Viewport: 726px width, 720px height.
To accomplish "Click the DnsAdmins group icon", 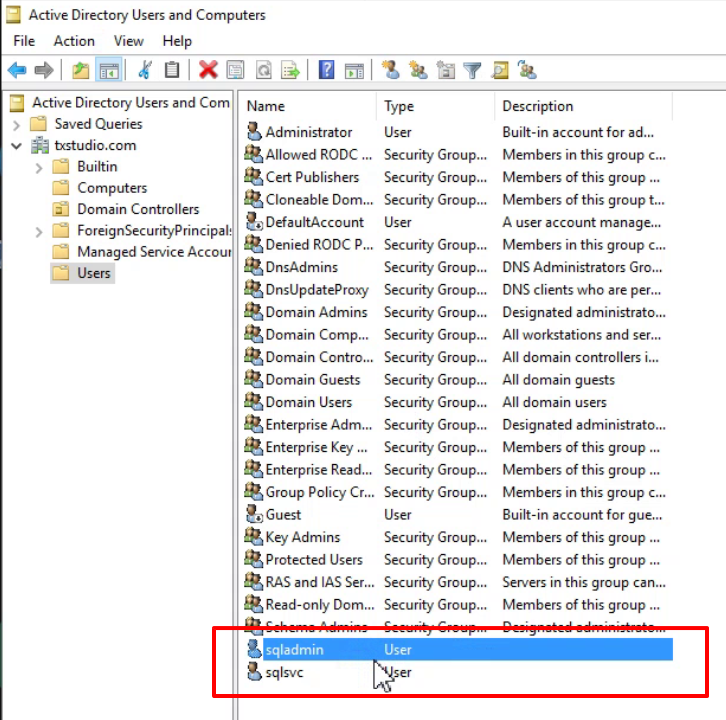I will point(254,267).
